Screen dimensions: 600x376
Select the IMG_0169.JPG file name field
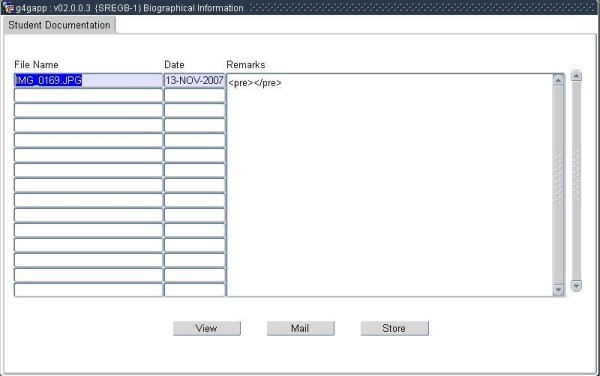tap(88, 80)
